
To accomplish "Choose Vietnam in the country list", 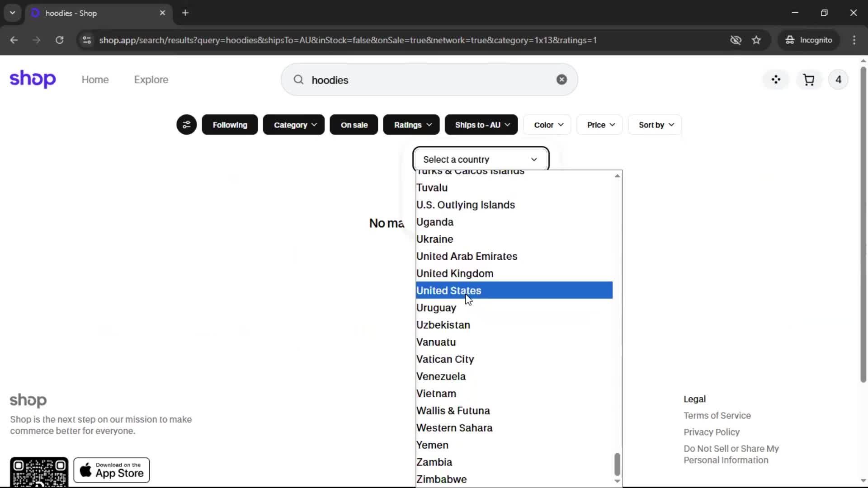I will tap(436, 394).
